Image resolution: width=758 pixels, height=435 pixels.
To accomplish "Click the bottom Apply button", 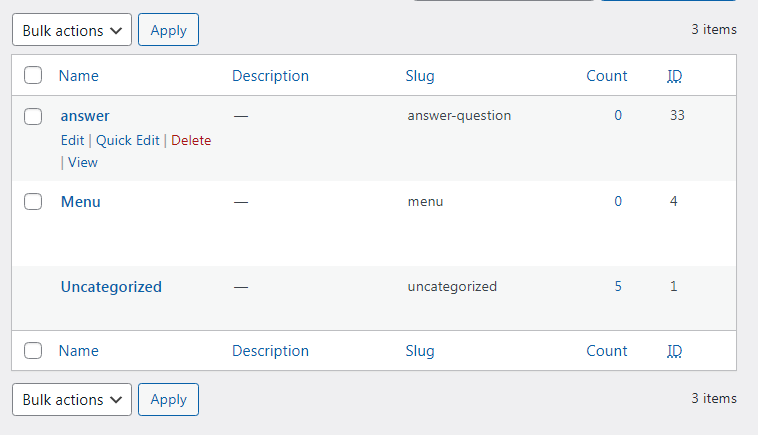I will pos(168,399).
